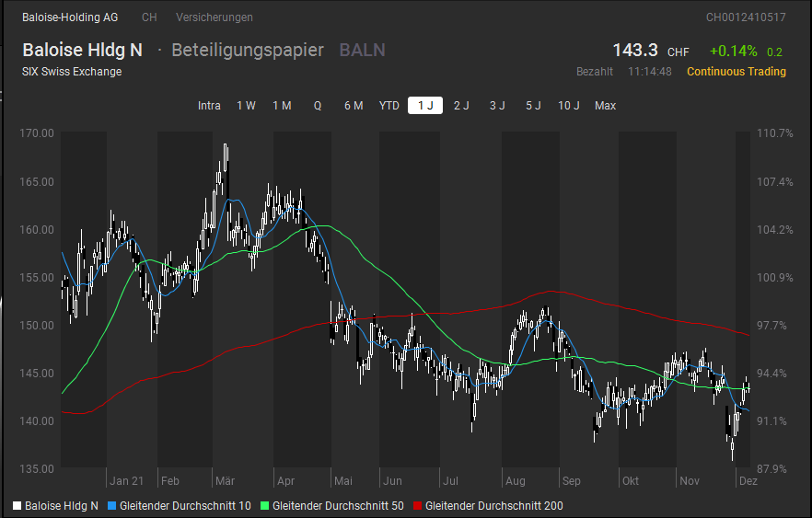Select the Intra time range tab
The height and width of the screenshot is (518, 812).
pyautogui.click(x=209, y=106)
